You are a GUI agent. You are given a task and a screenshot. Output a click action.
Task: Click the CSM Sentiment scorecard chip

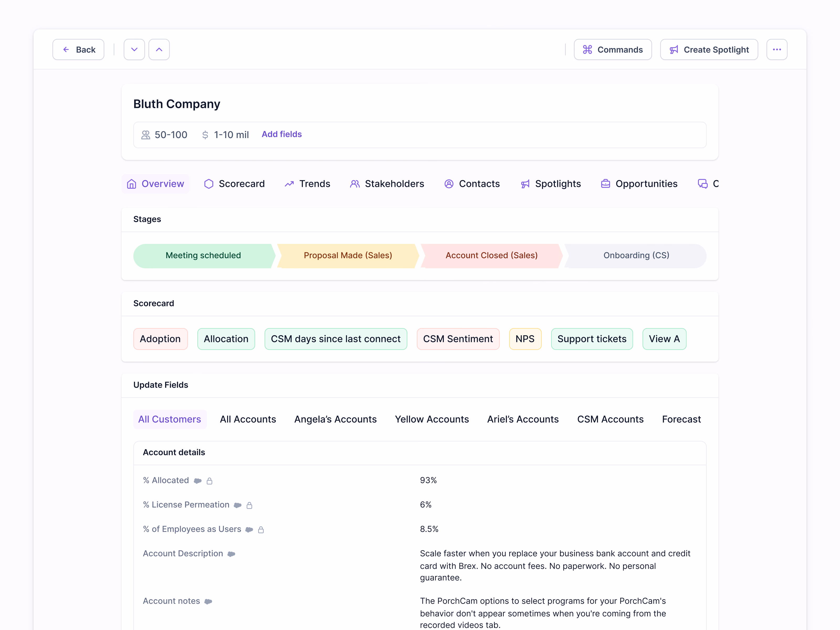pyautogui.click(x=458, y=339)
